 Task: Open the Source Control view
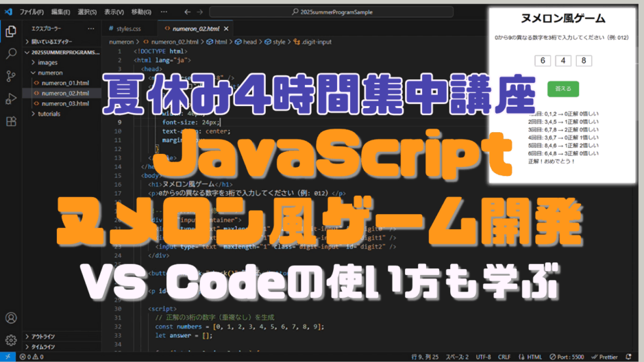[x=11, y=76]
